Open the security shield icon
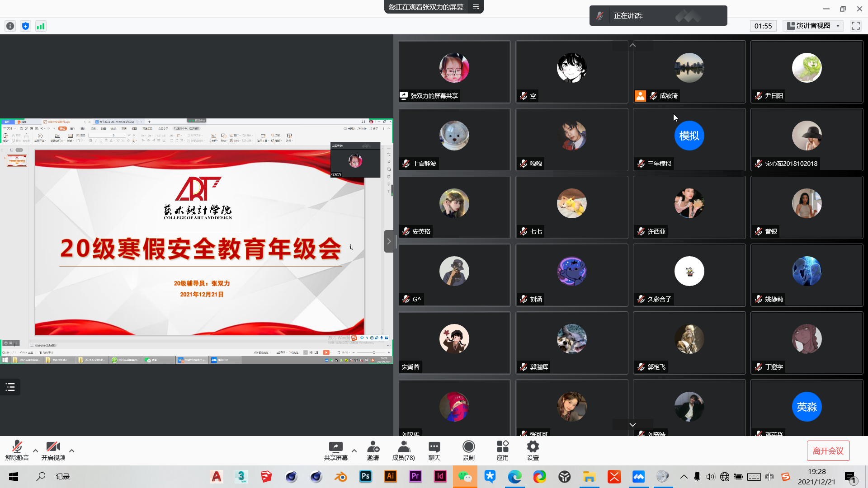 click(x=25, y=26)
